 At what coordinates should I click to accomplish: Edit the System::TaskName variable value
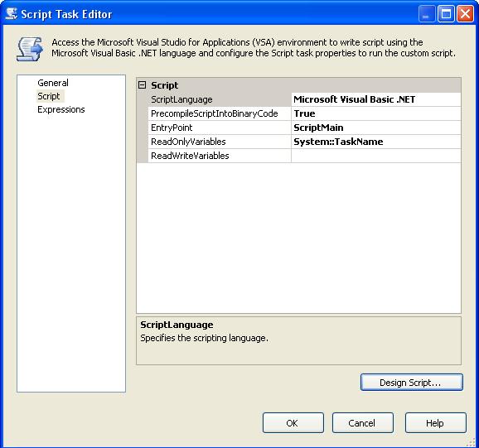(x=376, y=142)
